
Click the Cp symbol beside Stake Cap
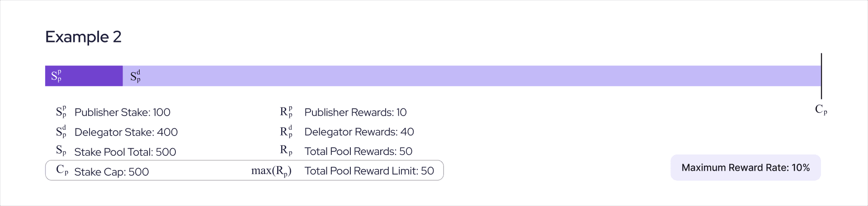click(62, 171)
